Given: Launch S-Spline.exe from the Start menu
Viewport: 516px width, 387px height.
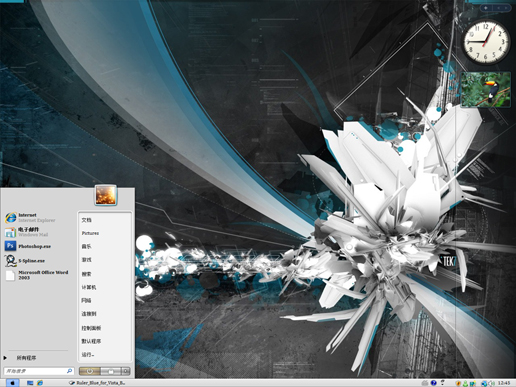Looking at the screenshot, I should (25, 261).
